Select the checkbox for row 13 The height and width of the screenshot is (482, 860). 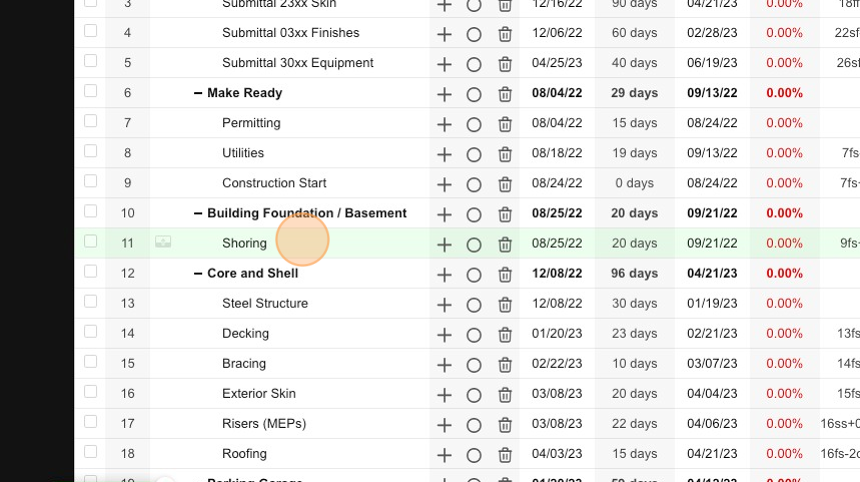coord(90,302)
